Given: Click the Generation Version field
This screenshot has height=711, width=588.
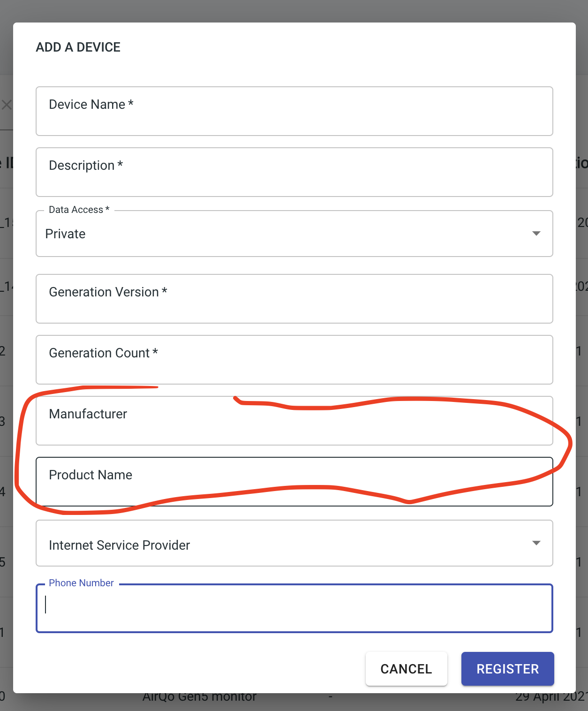Looking at the screenshot, I should (294, 299).
